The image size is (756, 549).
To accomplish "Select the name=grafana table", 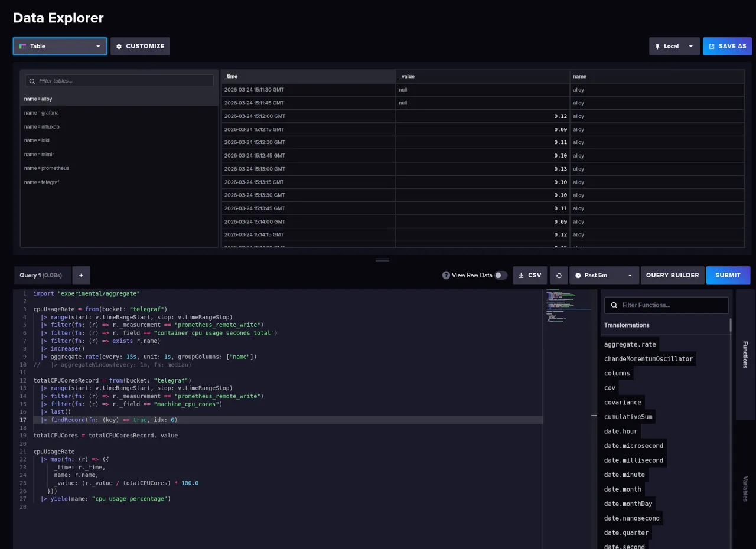I will (41, 113).
